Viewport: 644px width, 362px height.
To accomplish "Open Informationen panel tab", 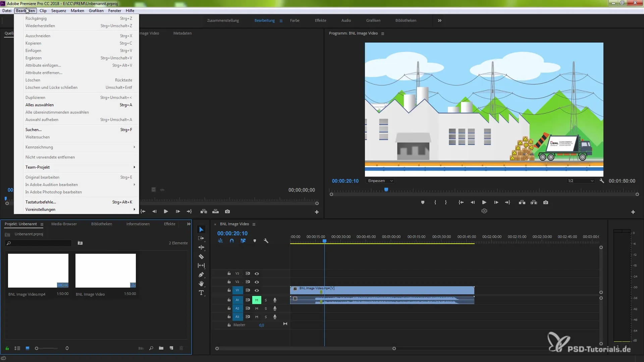I will point(138,224).
